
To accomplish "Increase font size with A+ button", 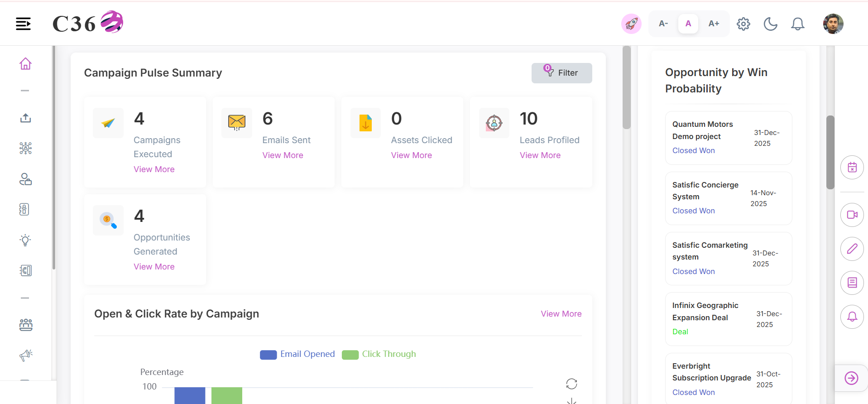I will (x=714, y=24).
